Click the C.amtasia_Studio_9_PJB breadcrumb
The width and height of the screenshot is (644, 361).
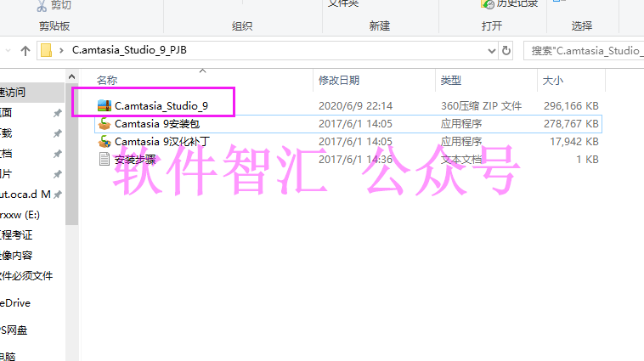[x=129, y=50]
